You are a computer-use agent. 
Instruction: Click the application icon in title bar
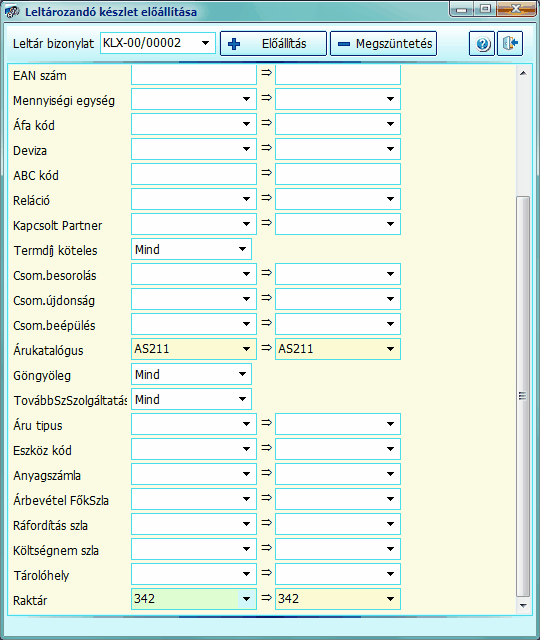point(12,11)
